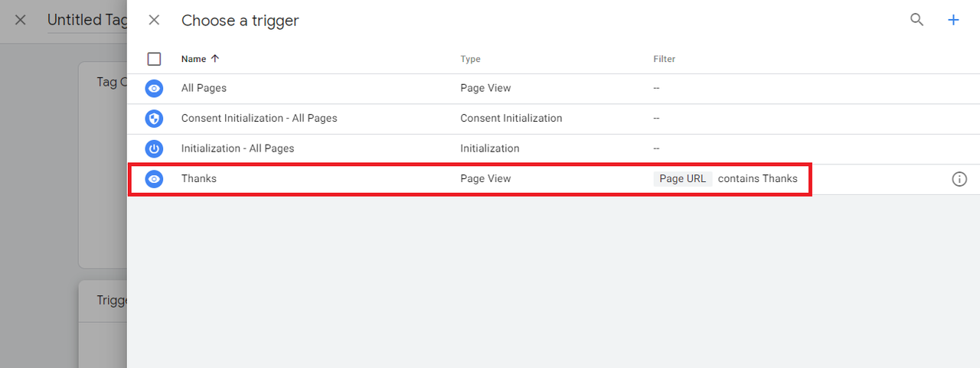This screenshot has width=980, height=368.
Task: Sort triggers by Name column arrow
Action: pyautogui.click(x=215, y=58)
